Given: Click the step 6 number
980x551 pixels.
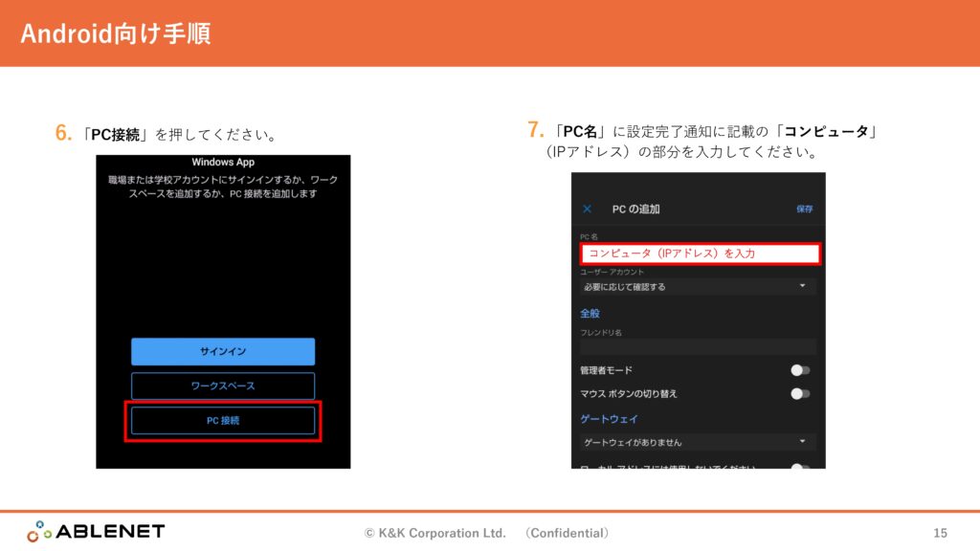Looking at the screenshot, I should click(64, 134).
